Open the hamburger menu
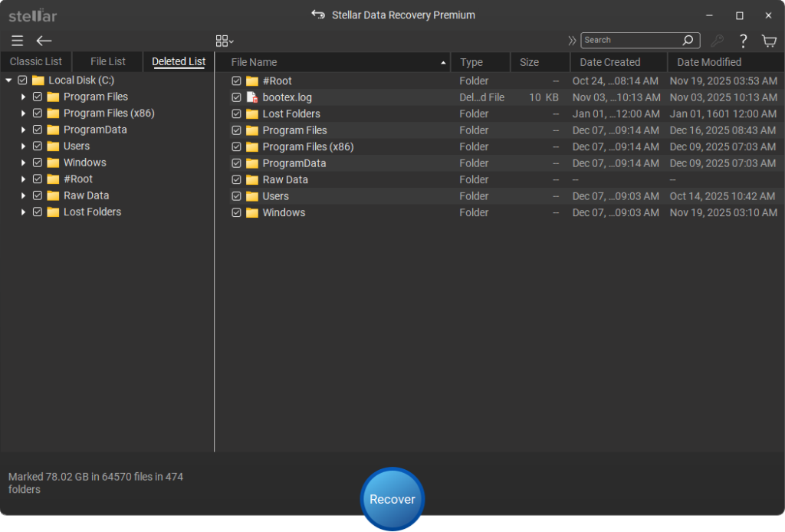 [x=18, y=41]
